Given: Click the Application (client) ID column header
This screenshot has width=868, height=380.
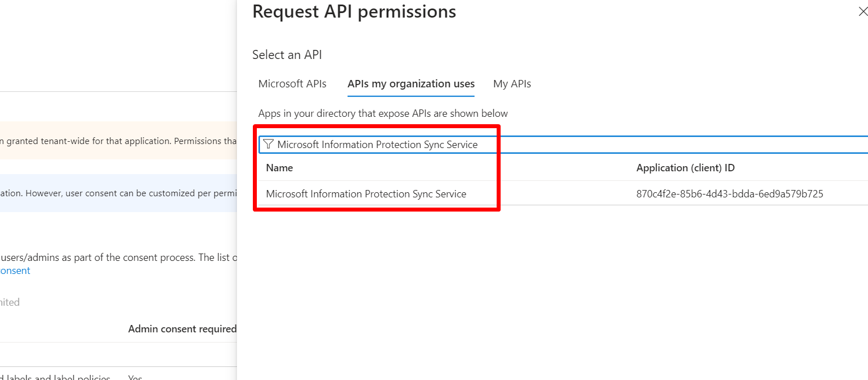Looking at the screenshot, I should [685, 168].
